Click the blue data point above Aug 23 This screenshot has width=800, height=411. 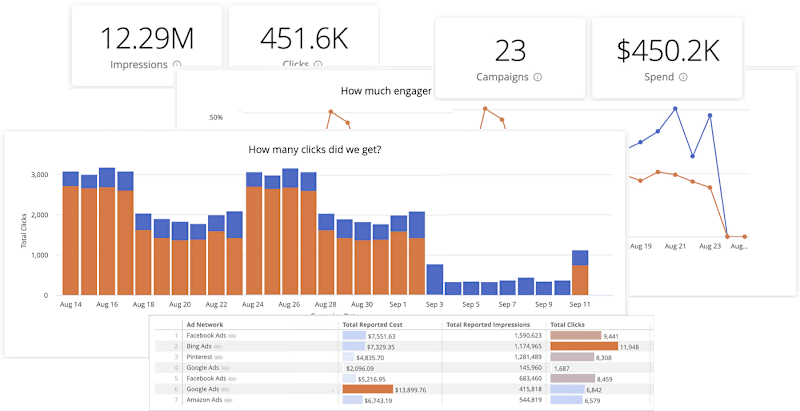click(x=710, y=115)
